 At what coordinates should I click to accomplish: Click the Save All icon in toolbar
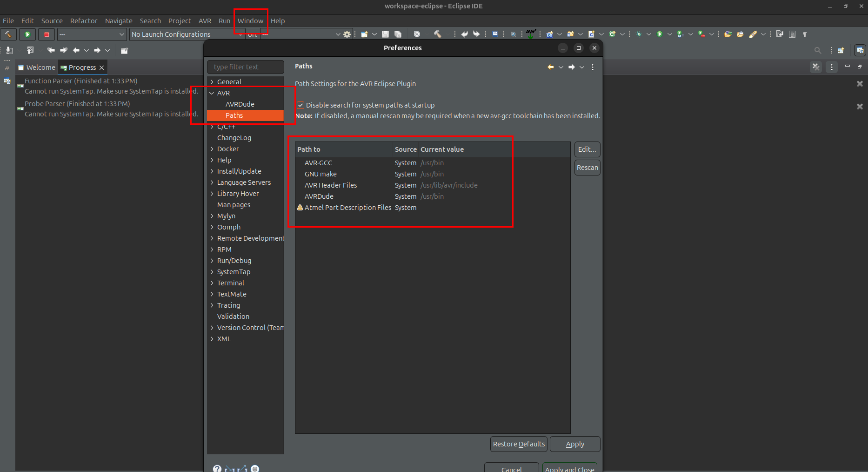[x=398, y=34]
